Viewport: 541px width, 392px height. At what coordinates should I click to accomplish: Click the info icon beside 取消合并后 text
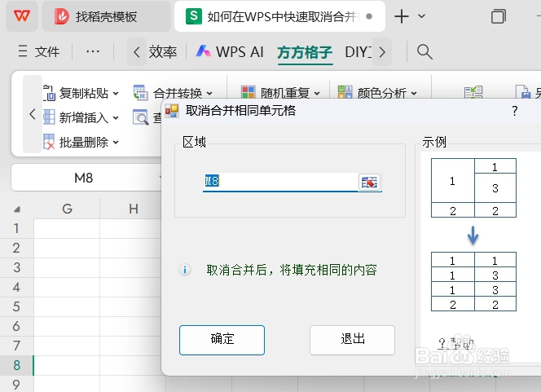click(x=185, y=270)
